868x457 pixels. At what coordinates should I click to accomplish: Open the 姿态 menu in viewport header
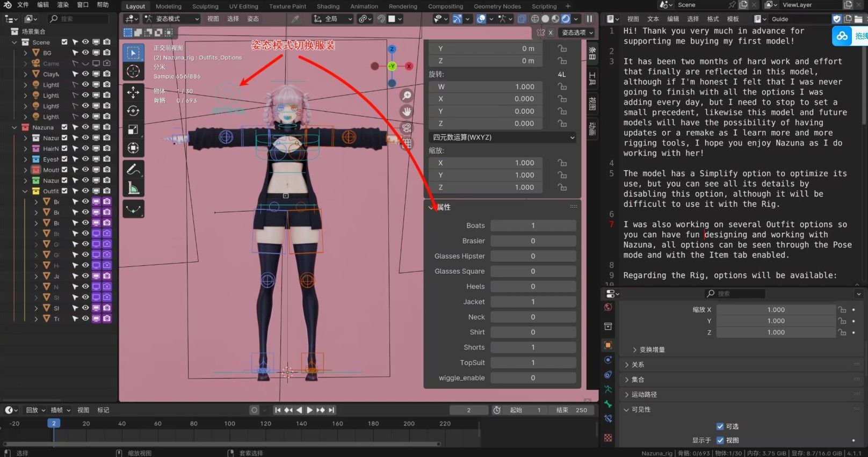[x=253, y=19]
